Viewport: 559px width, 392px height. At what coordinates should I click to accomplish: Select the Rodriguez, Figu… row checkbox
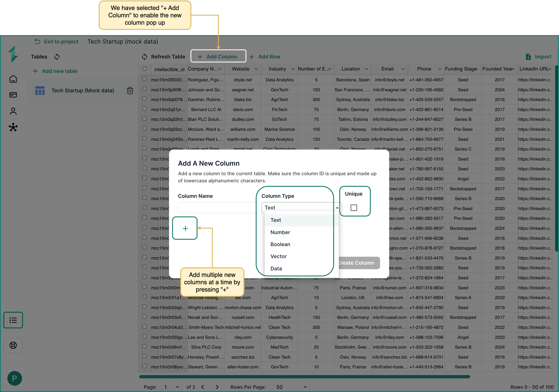[144, 79]
